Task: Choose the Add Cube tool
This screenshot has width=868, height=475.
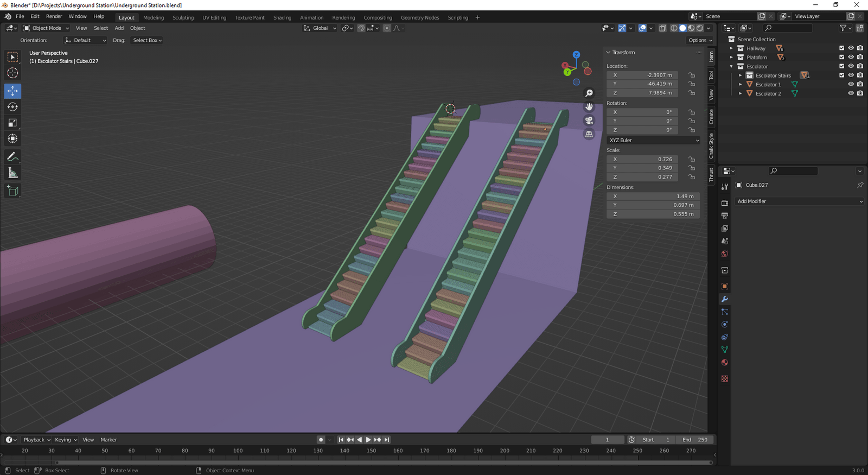Action: point(12,191)
